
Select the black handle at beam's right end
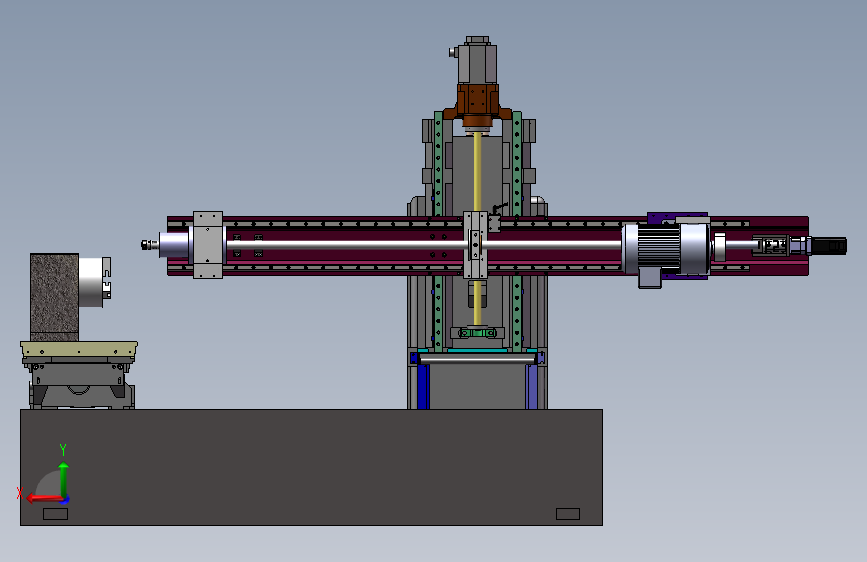pos(829,246)
